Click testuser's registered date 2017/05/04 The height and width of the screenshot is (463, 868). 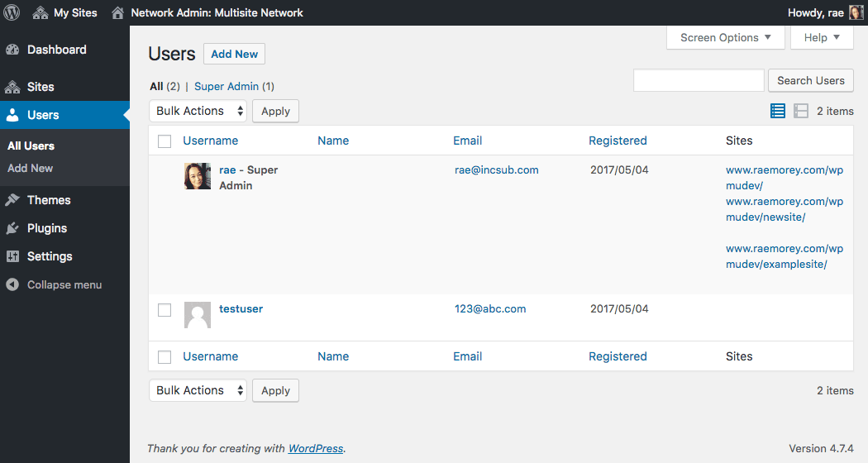(x=619, y=309)
